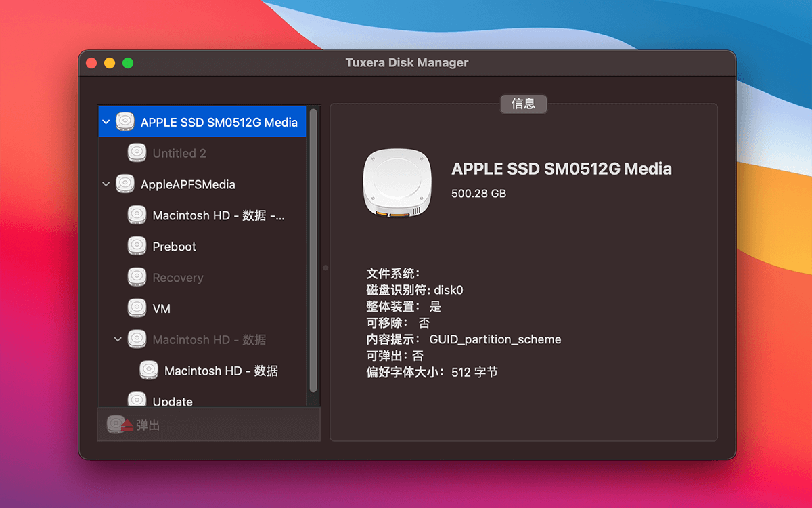Viewport: 812px width, 508px height.
Task: Click icon next to Macintosh HD - 数据 -...
Action: click(137, 215)
